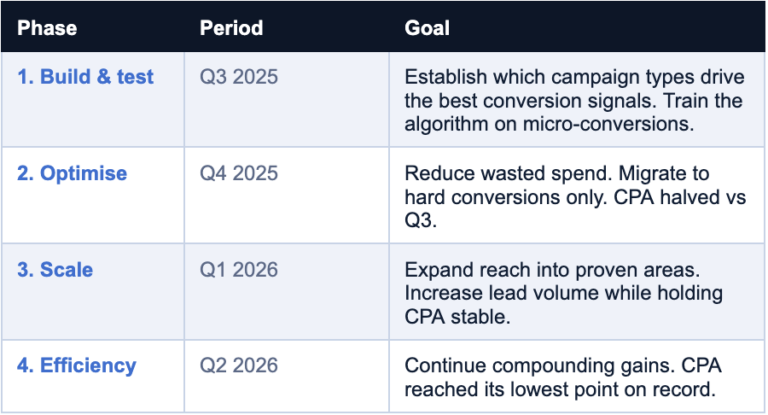This screenshot has width=768, height=415.
Task: Click the Period column header
Action: (x=231, y=28)
